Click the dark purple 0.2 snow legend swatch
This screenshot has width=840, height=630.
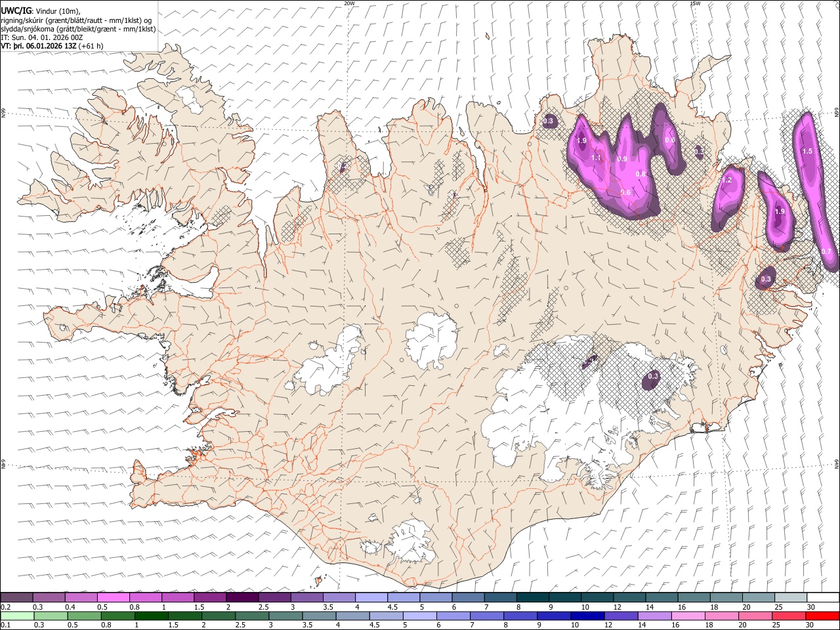tap(16, 598)
